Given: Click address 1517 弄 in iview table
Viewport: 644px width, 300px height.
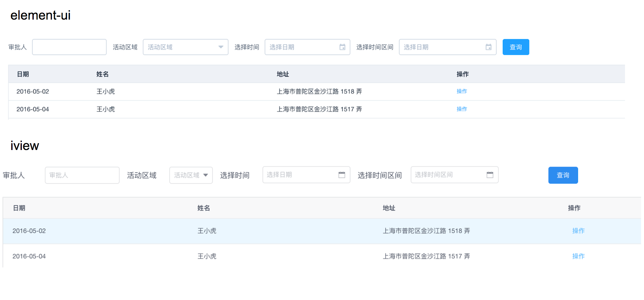Looking at the screenshot, I should point(426,256).
